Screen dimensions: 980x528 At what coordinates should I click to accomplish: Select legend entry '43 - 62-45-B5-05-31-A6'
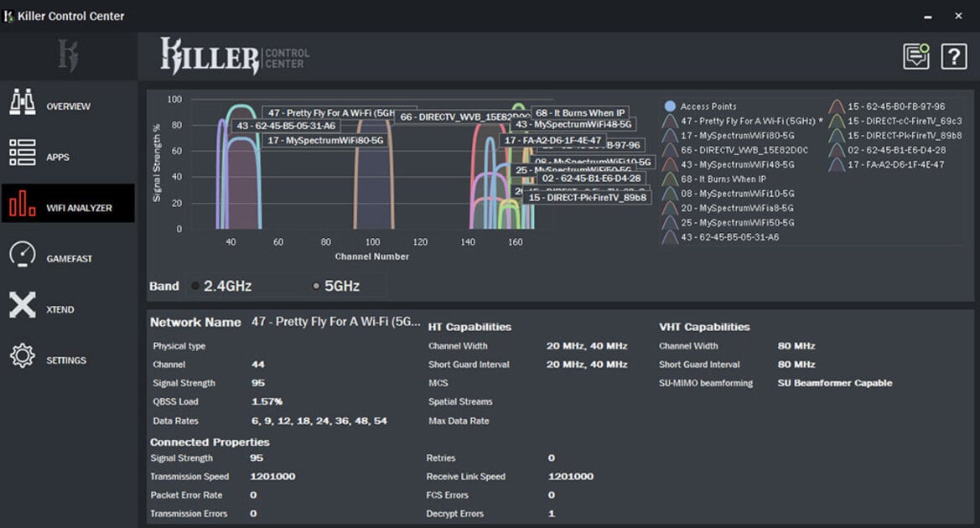730,237
